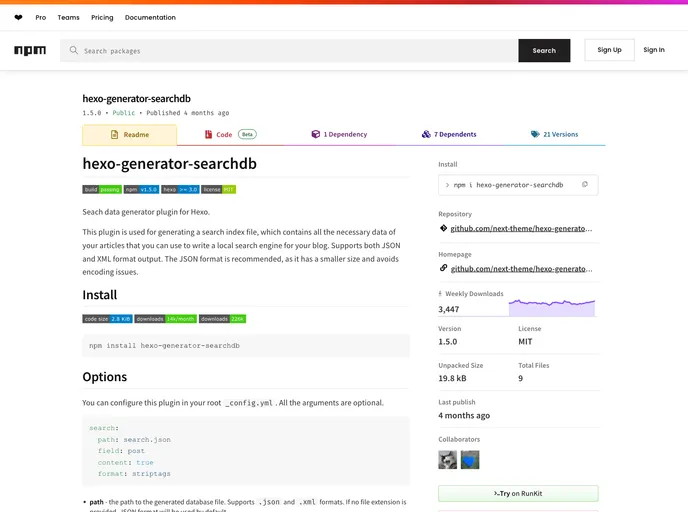Click the weekly downloads arrow icon
The height and width of the screenshot is (512, 688).
(440, 294)
